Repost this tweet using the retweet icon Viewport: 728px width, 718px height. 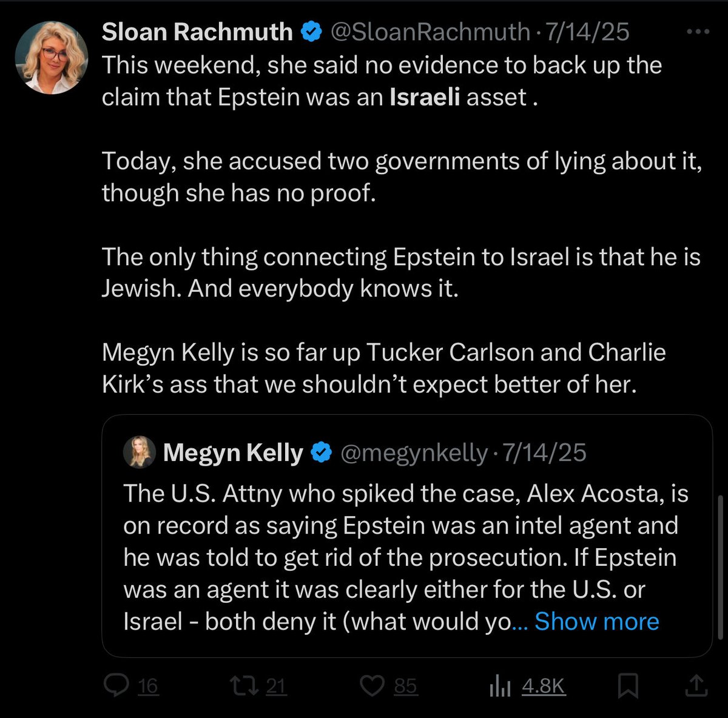coord(245,685)
